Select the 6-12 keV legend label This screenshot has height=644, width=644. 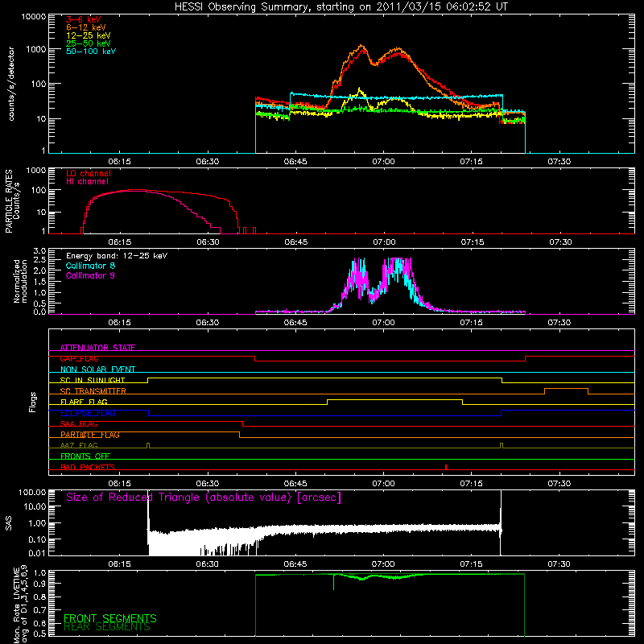tap(86, 27)
